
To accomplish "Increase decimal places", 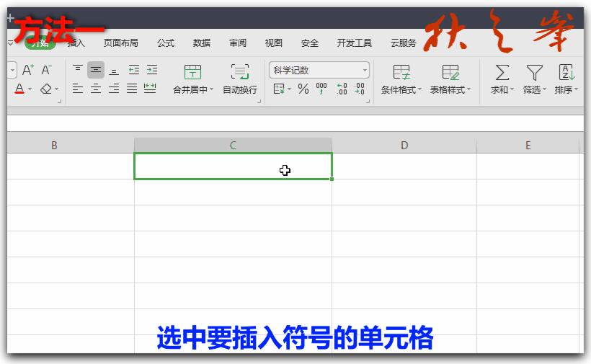I will [x=342, y=89].
